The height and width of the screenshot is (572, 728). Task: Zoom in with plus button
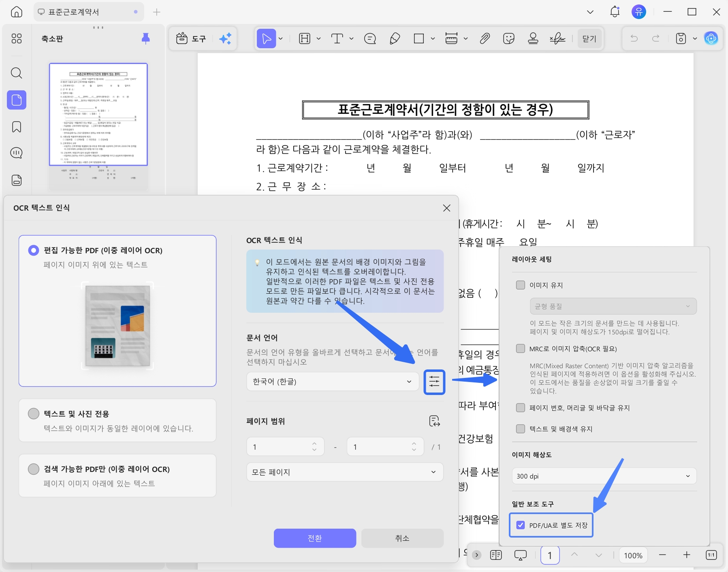pyautogui.click(x=687, y=555)
